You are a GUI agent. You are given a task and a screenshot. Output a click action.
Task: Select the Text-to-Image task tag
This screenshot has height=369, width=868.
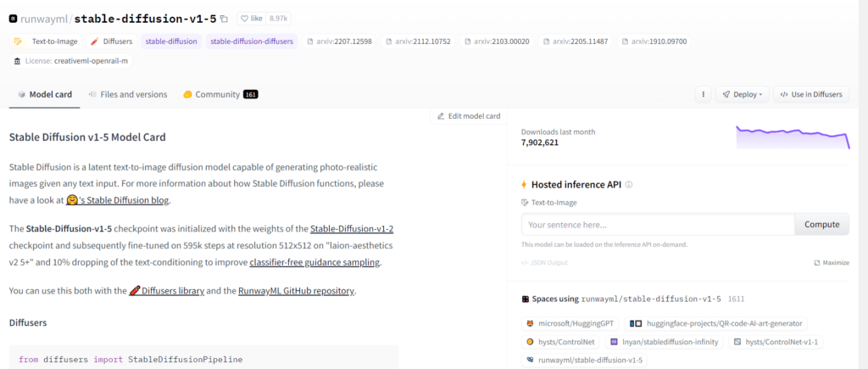point(47,41)
